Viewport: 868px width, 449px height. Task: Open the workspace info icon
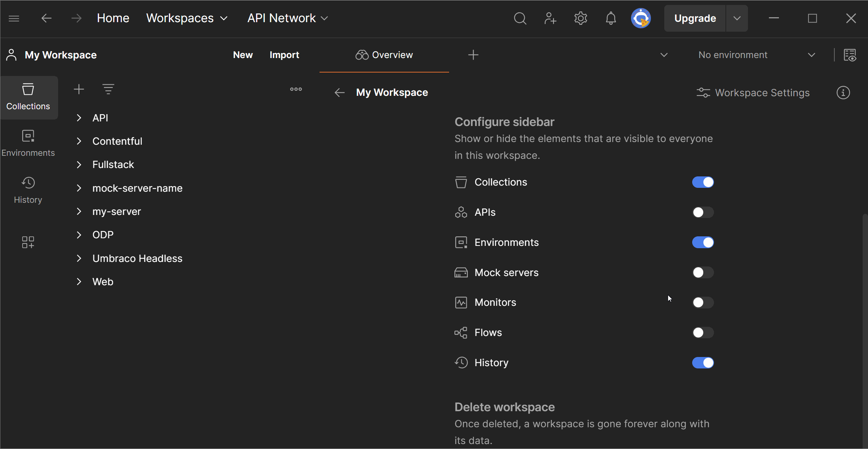843,92
